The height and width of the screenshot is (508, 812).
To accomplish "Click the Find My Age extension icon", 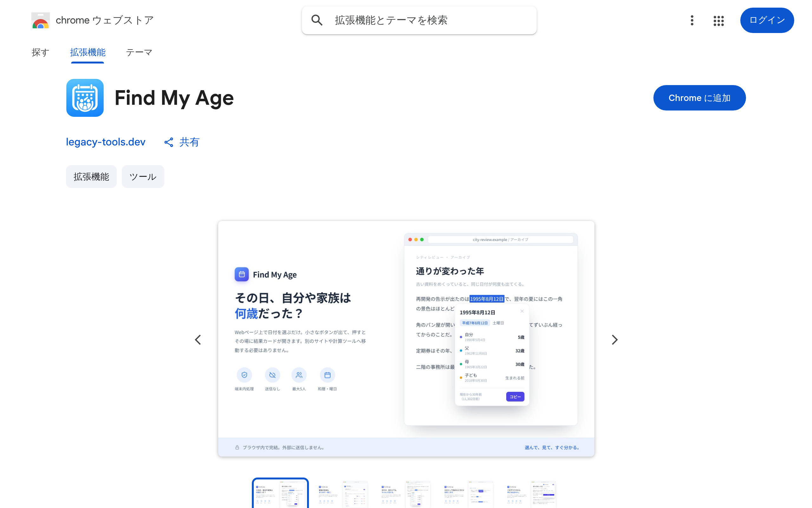I will tap(85, 98).
